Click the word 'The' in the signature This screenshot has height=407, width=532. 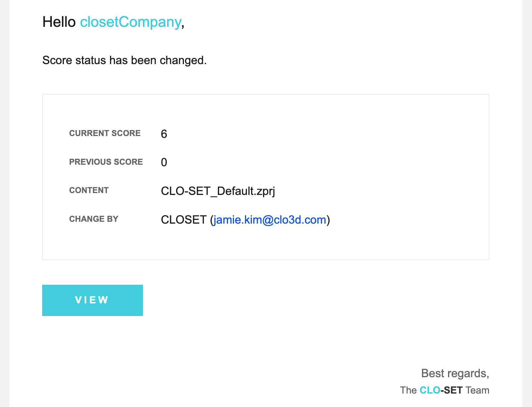408,390
